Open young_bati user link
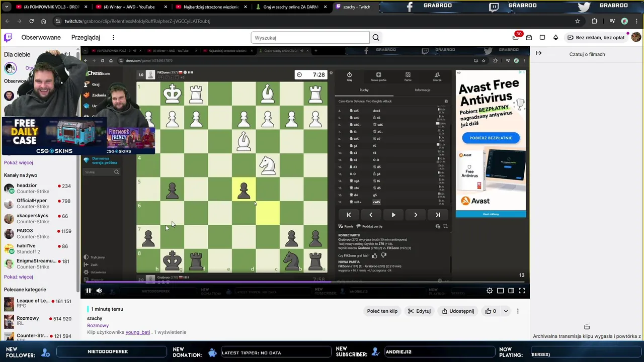This screenshot has width=644, height=362. click(x=138, y=332)
